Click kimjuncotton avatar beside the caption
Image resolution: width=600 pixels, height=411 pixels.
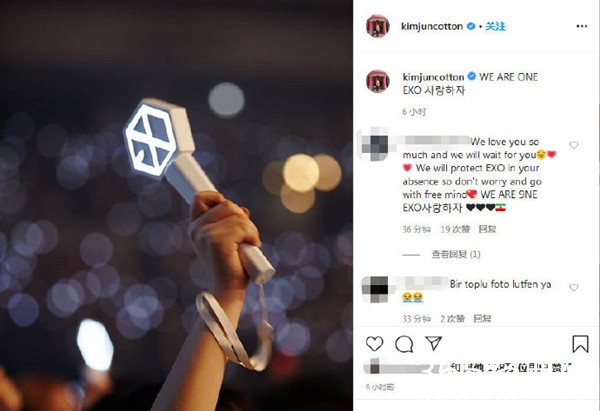pyautogui.click(x=378, y=81)
